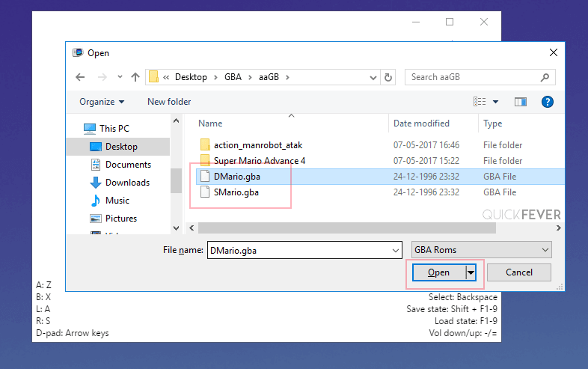Click scroll-left arrow of file list
This screenshot has width=588, height=369.
coord(192,228)
